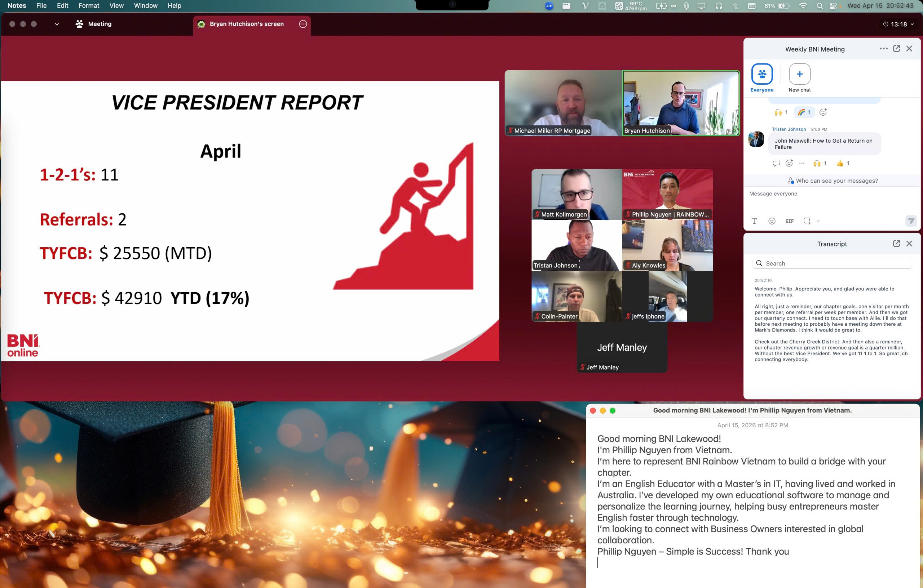Select the Phillip Nguyen video thumbnail
The width and height of the screenshot is (923, 588).
(x=667, y=194)
